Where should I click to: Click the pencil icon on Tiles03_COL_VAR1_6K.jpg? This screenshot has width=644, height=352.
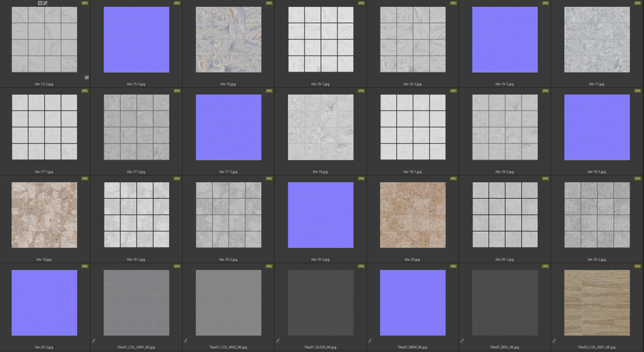pos(555,341)
